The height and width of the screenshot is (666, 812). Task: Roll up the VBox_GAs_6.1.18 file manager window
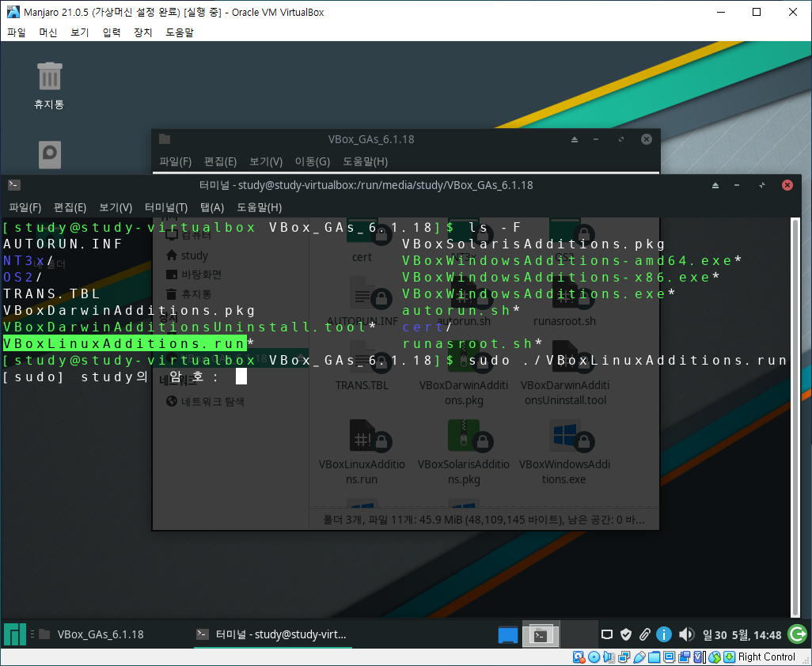point(575,139)
